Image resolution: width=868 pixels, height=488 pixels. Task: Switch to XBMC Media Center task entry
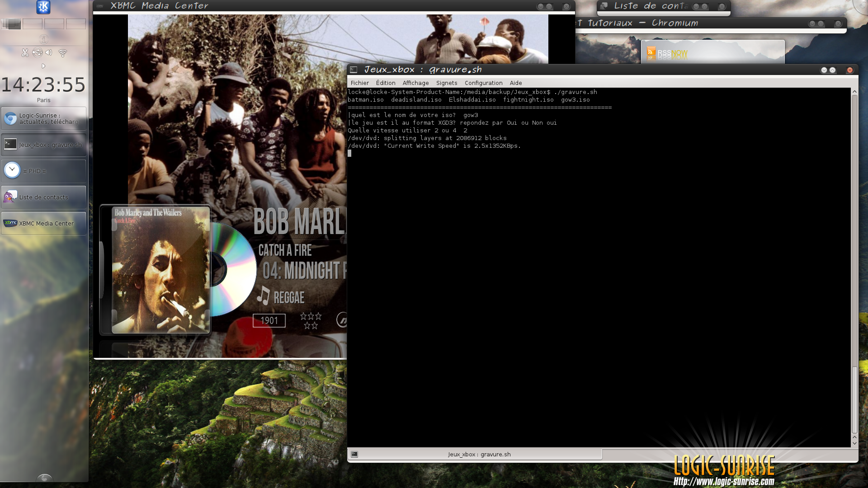43,223
